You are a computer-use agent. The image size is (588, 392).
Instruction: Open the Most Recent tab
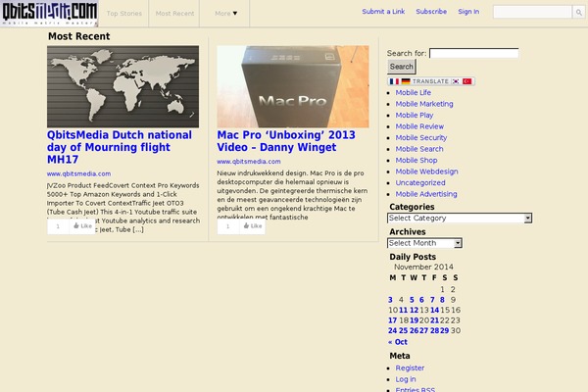click(174, 14)
